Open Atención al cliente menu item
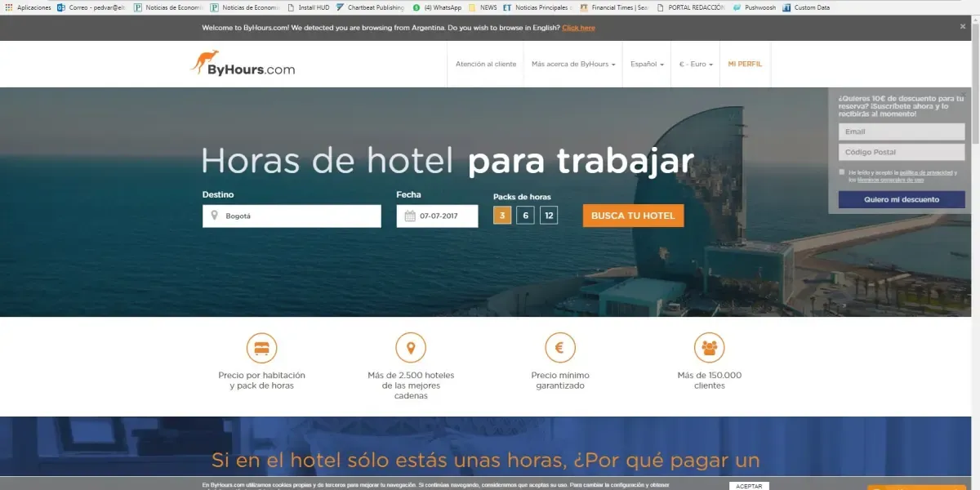Screen dimensions: 980x490 [x=486, y=64]
